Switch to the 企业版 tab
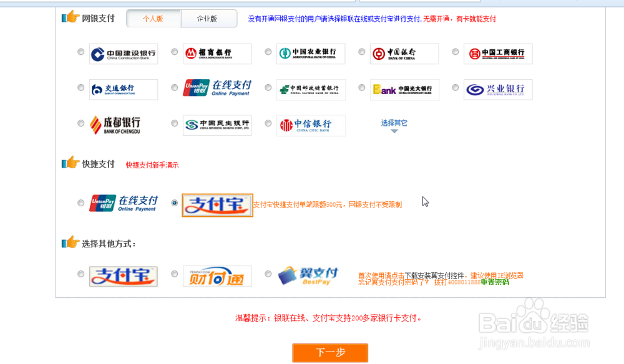This screenshot has height=364, width=624. coord(208,19)
